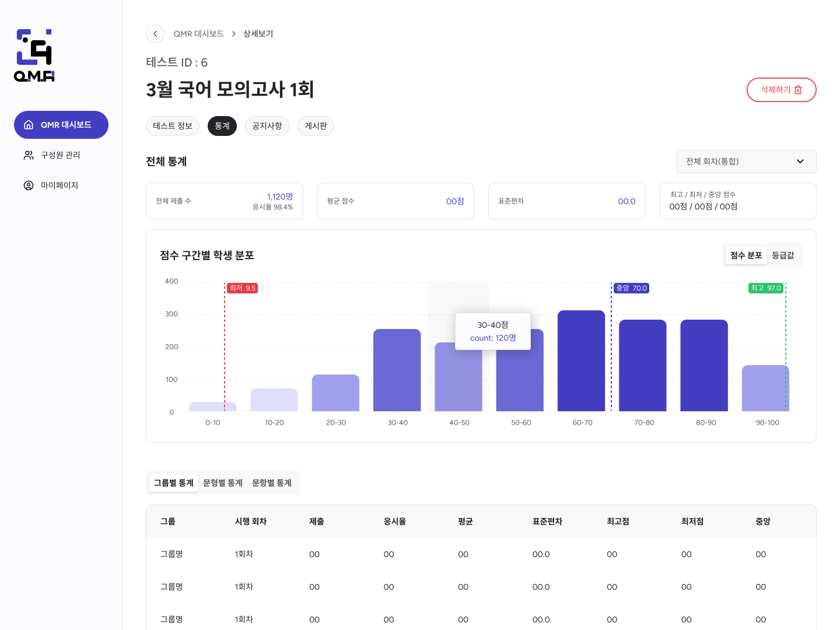
Task: Click the 80-90 score bar
Action: coord(704,366)
